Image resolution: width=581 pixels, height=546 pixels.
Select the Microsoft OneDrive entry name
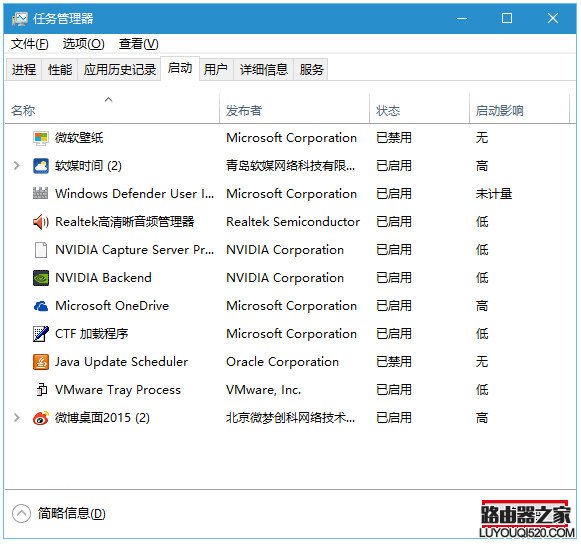click(112, 306)
